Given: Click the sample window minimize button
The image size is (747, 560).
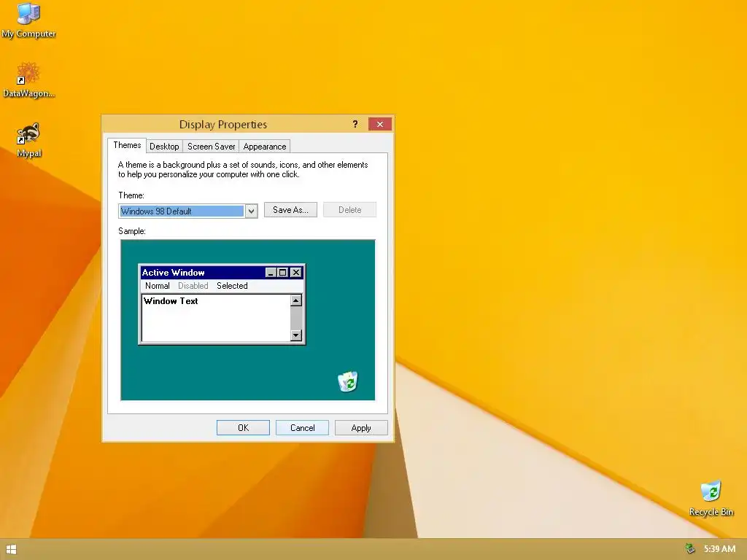Looking at the screenshot, I should pyautogui.click(x=271, y=273).
